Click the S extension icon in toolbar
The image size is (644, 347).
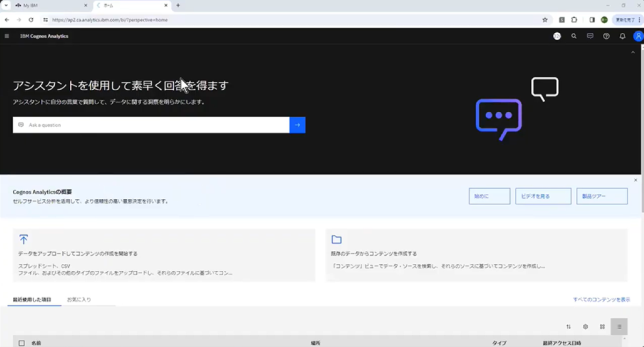[562, 20]
